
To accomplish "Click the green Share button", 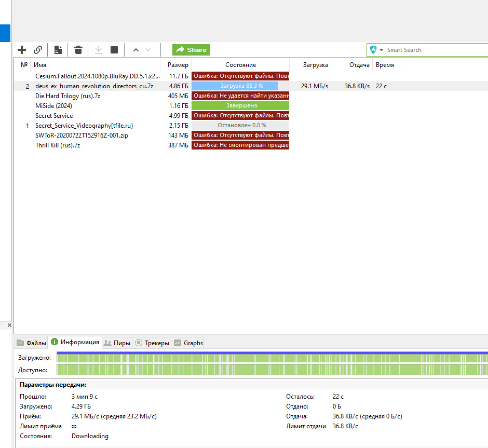I will coord(191,50).
